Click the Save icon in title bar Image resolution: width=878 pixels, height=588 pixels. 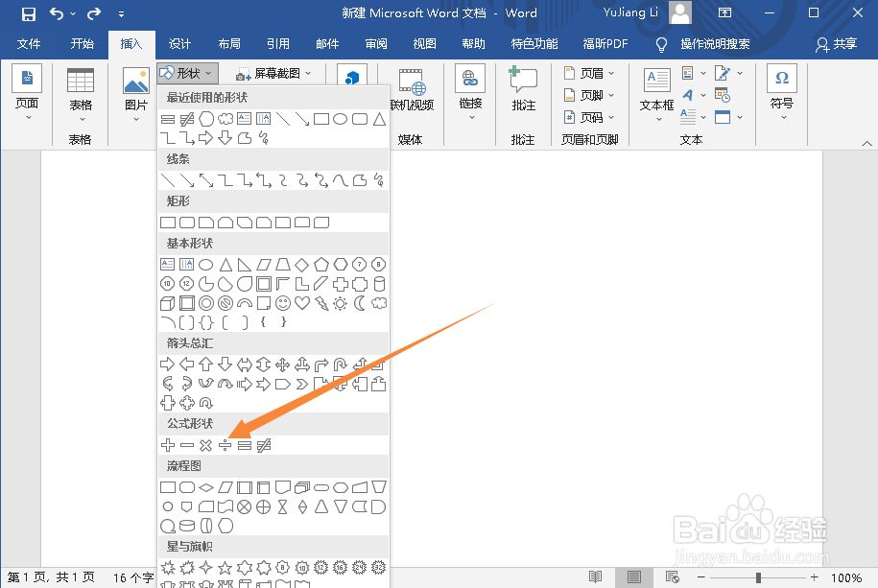pos(29,13)
